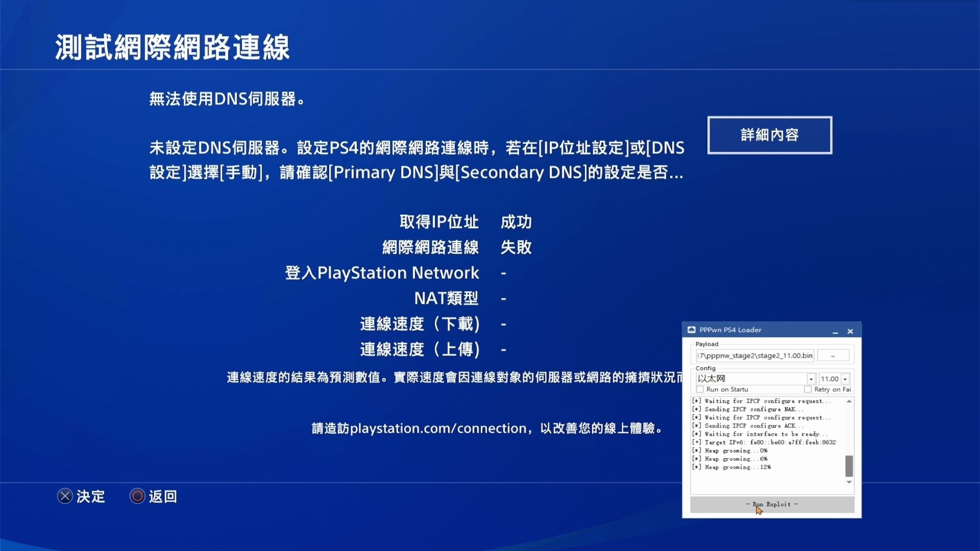Click the payload browse button

coord(833,356)
